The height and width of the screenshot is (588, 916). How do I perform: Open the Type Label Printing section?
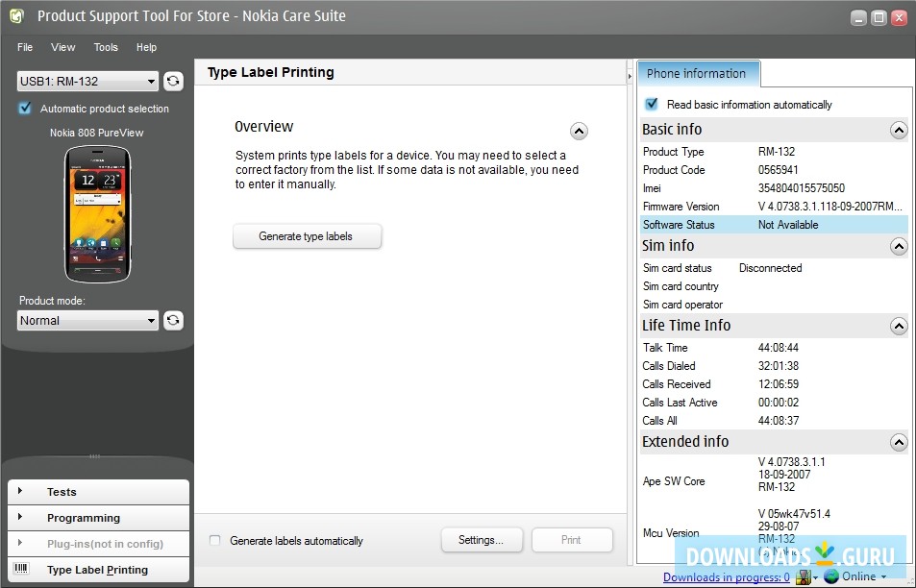98,570
